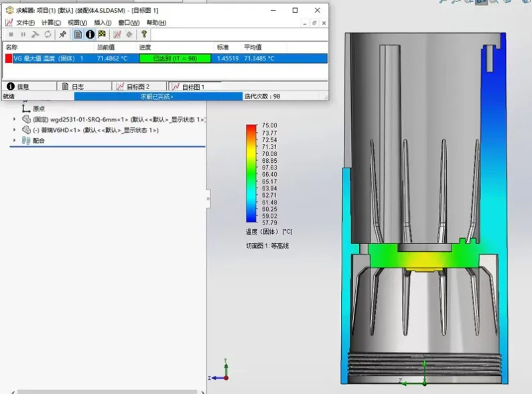Click the temperature color legend bar
Screen dimensions: 532x394
(251, 174)
